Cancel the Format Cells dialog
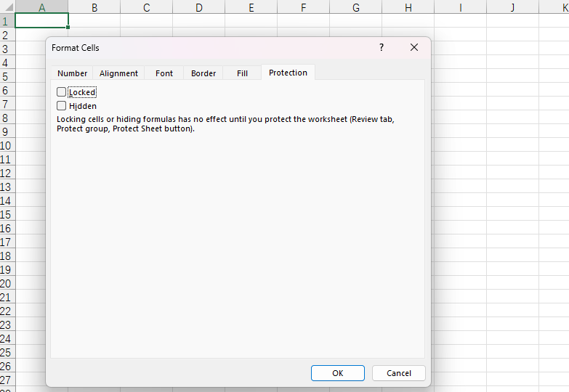Viewport: 569px width, 392px height. click(x=399, y=373)
